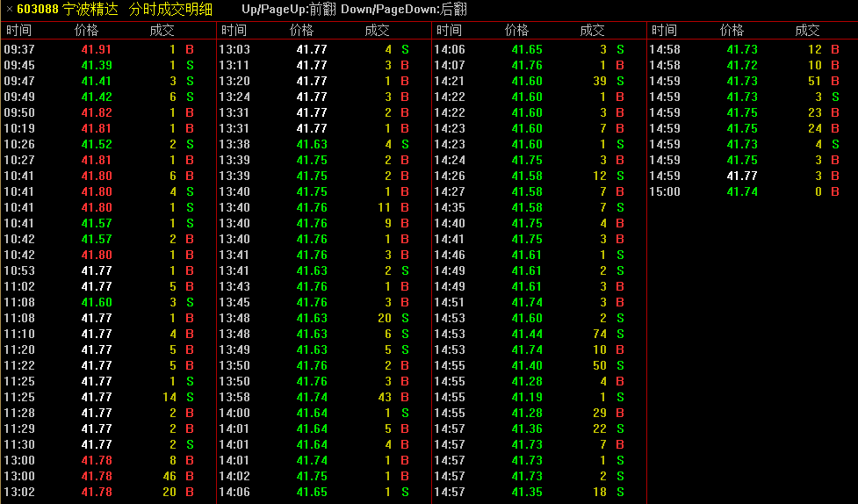This screenshot has height=504, width=858.
Task: Click the 13:02 time cell
Action: 19,493
